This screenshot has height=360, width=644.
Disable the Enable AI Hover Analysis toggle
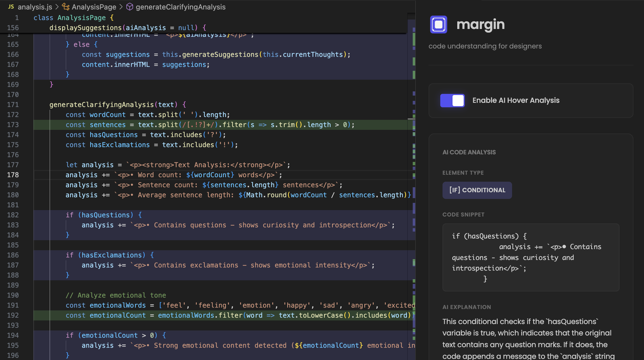(452, 101)
